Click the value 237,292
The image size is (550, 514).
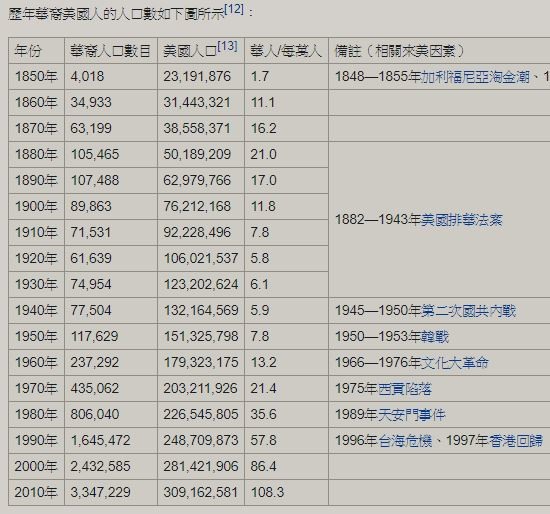pos(95,362)
